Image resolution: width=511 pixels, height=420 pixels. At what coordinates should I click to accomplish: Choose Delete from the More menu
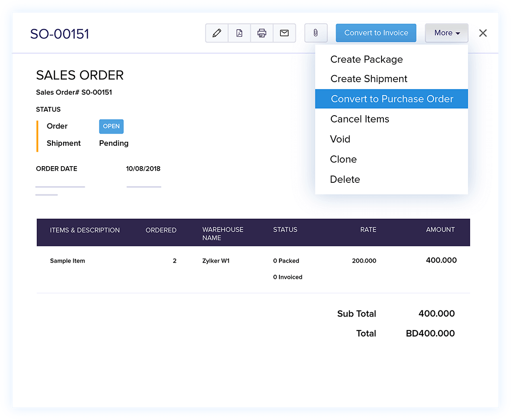click(x=345, y=180)
